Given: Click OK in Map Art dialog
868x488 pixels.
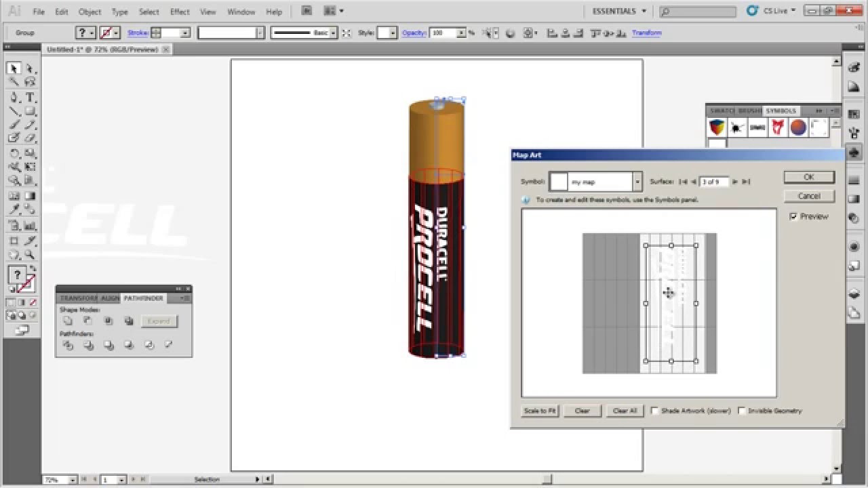Looking at the screenshot, I should (809, 177).
